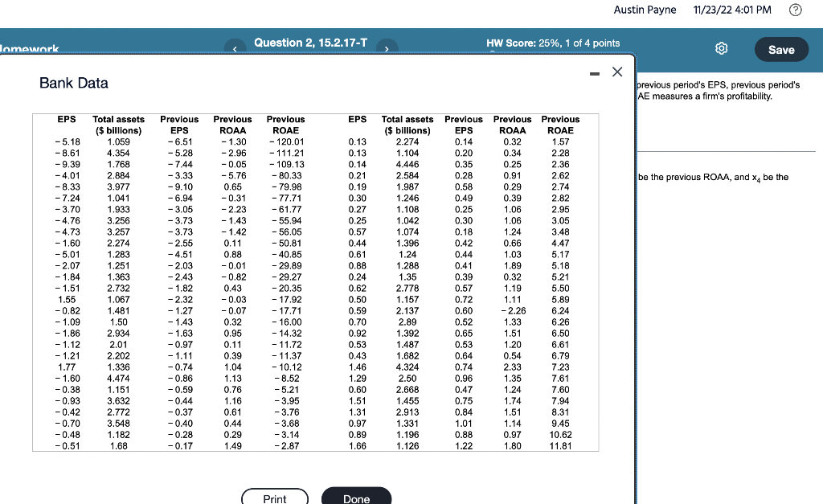Screen dimensions: 823x504
Task: Click the Previous ROAE value -111.21
Action: pyautogui.click(x=287, y=154)
